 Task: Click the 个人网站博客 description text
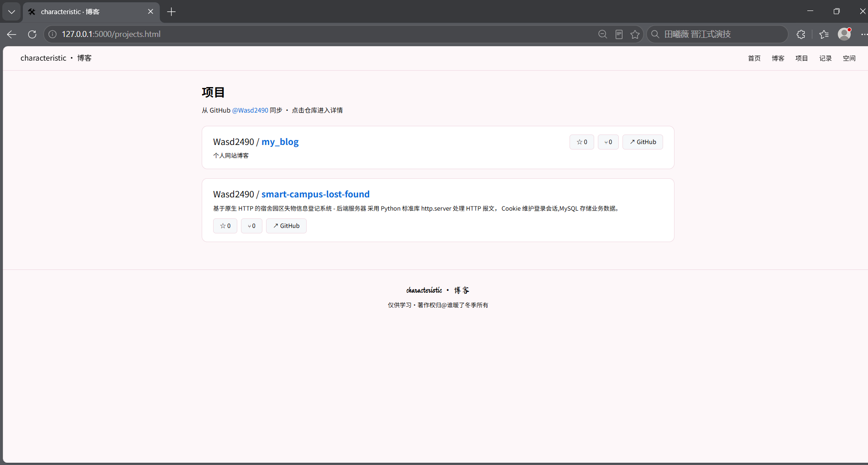tap(231, 155)
